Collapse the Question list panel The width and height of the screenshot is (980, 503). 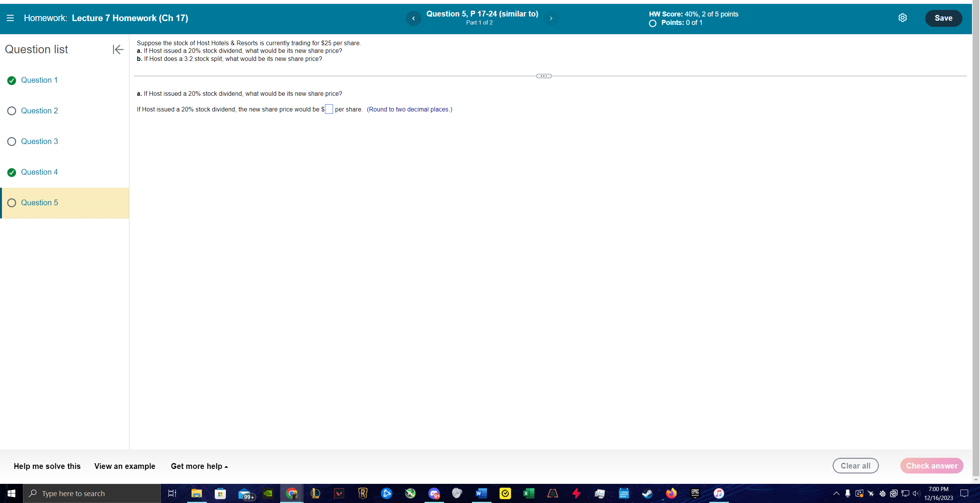[118, 49]
